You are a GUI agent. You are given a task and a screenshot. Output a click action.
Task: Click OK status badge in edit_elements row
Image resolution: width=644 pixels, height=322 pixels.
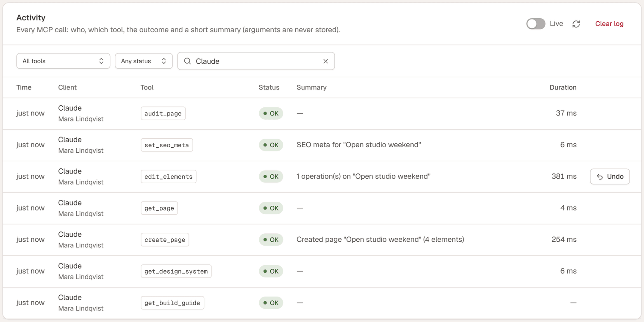tap(271, 176)
